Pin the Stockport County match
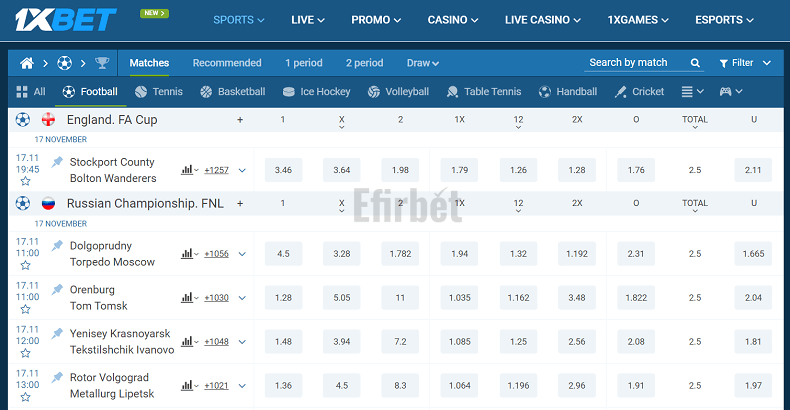This screenshot has width=790, height=410. (57, 162)
